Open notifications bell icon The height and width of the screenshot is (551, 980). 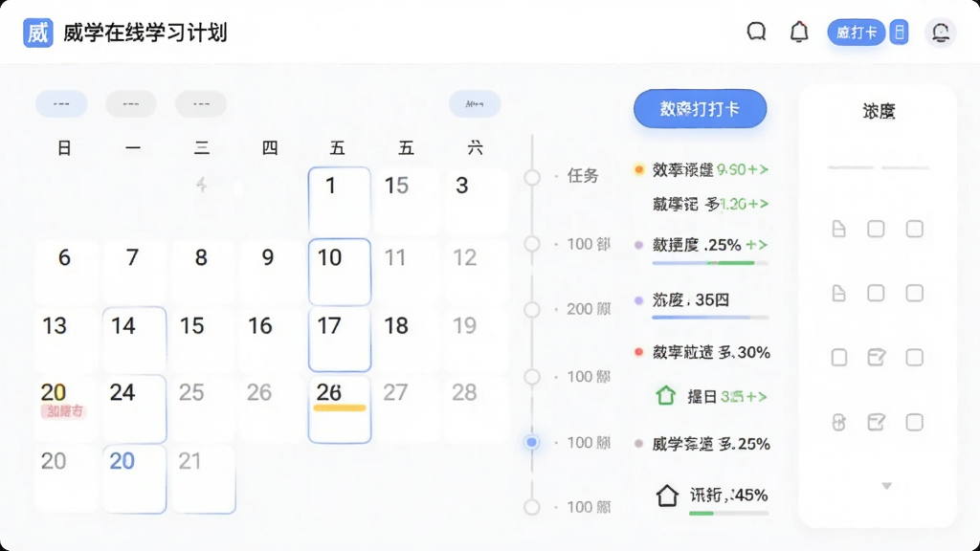click(x=799, y=32)
